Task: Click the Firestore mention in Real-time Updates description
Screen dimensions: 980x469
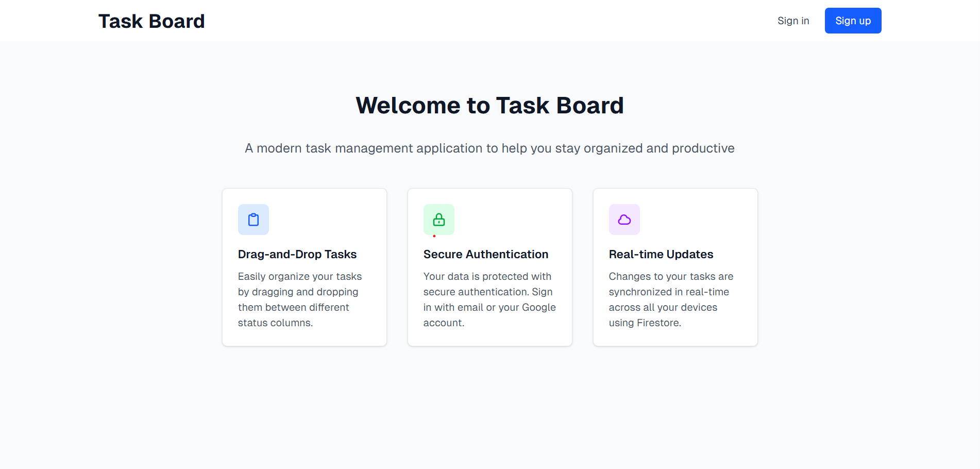Action: tap(658, 323)
